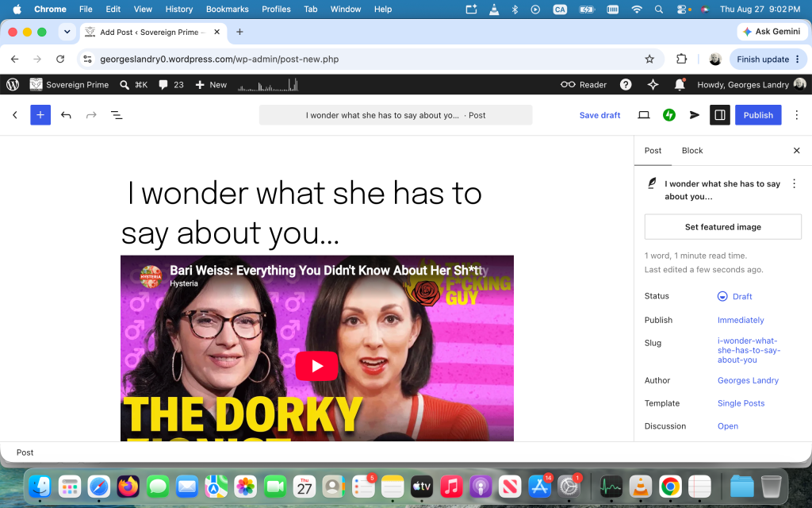
Task: Click site info icon in address bar
Action: (x=87, y=59)
